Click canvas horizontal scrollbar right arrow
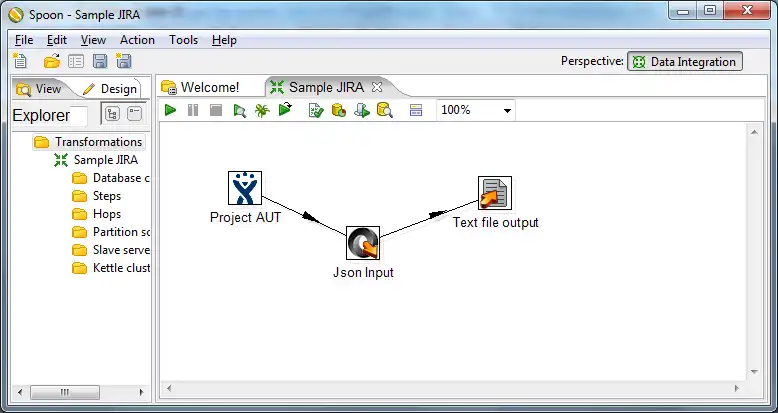 (736, 388)
